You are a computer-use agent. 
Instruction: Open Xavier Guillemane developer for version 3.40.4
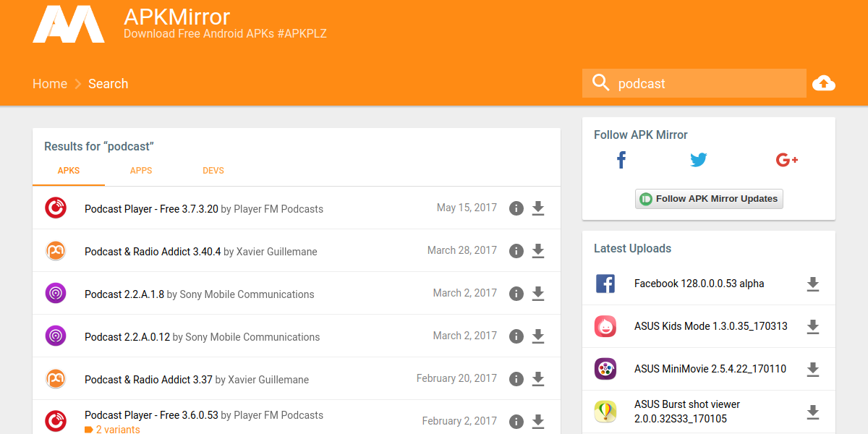276,252
